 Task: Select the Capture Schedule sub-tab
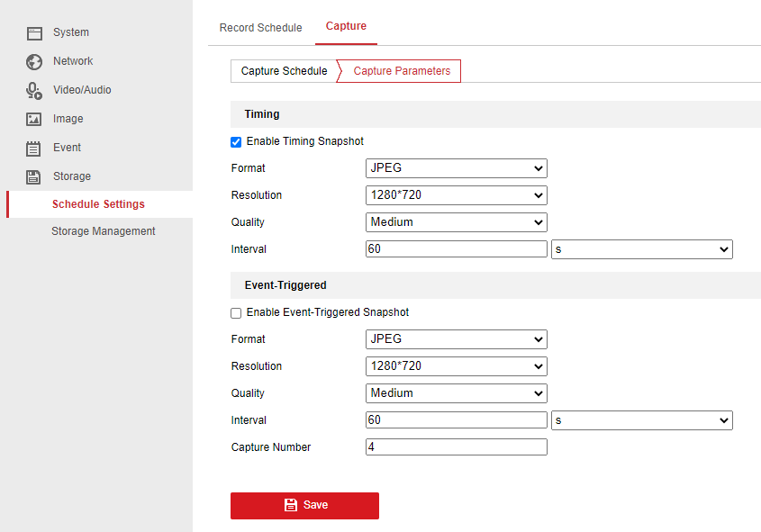[284, 71]
